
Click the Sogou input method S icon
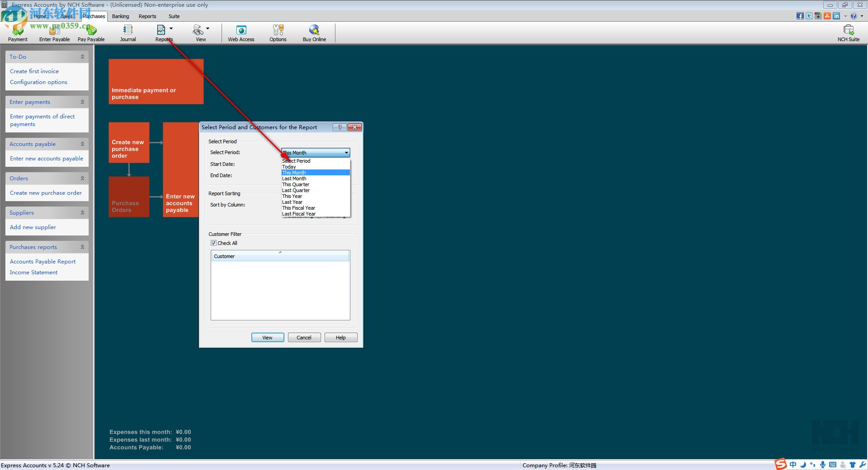[781, 464]
